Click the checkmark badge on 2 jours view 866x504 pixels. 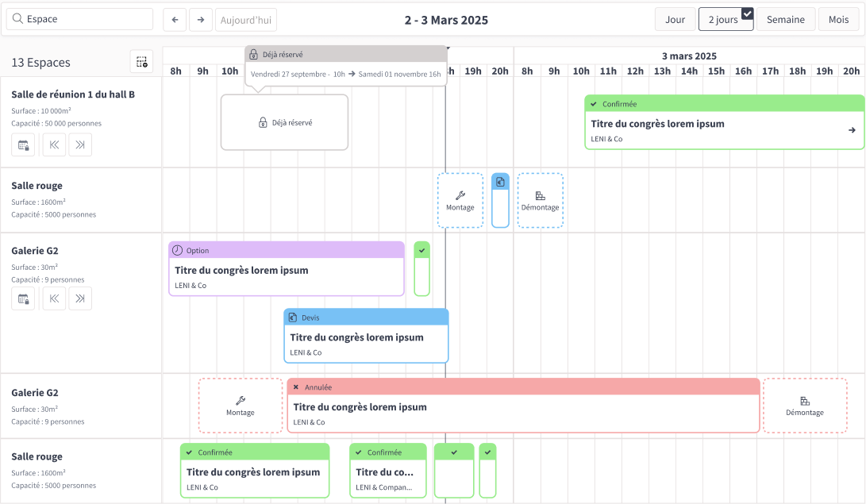(x=747, y=13)
